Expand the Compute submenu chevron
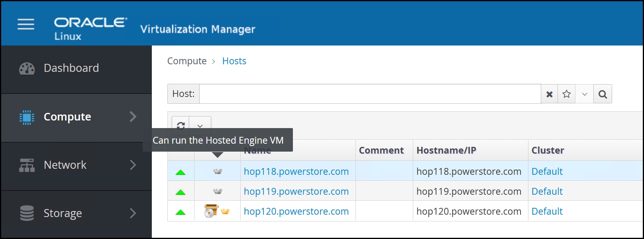Viewport: 644px width, 239px height. coord(133,117)
